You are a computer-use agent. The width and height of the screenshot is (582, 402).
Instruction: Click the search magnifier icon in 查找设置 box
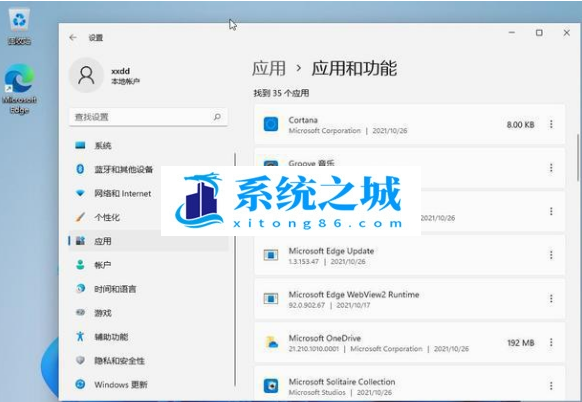tap(217, 117)
